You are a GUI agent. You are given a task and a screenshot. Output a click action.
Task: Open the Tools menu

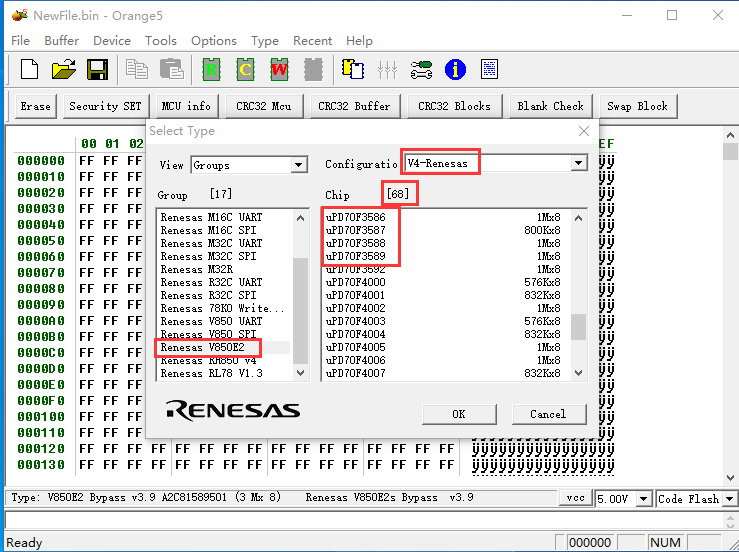tap(161, 41)
